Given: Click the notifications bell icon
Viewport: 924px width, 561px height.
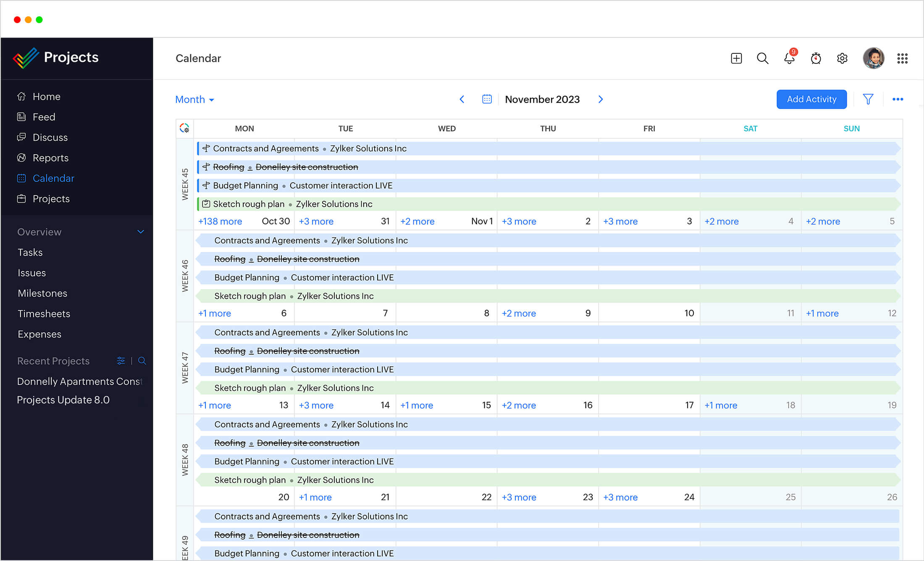Looking at the screenshot, I should pyautogui.click(x=790, y=58).
